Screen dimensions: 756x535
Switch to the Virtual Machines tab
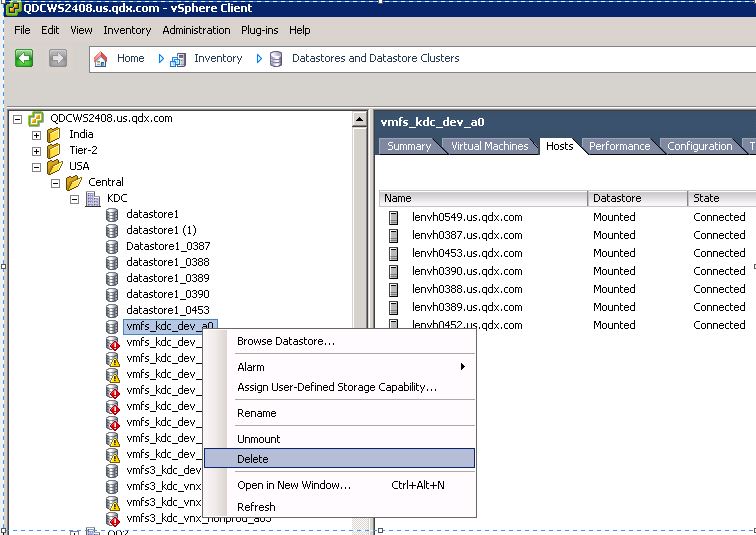coord(489,146)
